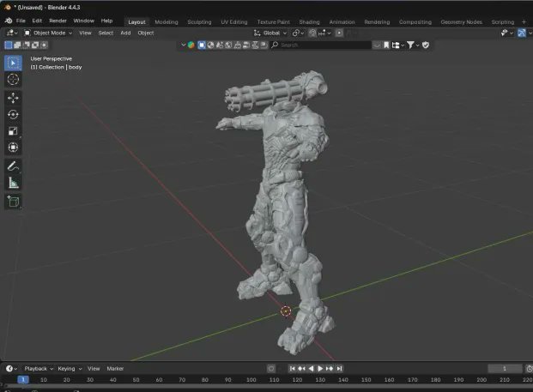Open the viewport Add menu
This screenshot has height=392, width=533.
pos(125,33)
